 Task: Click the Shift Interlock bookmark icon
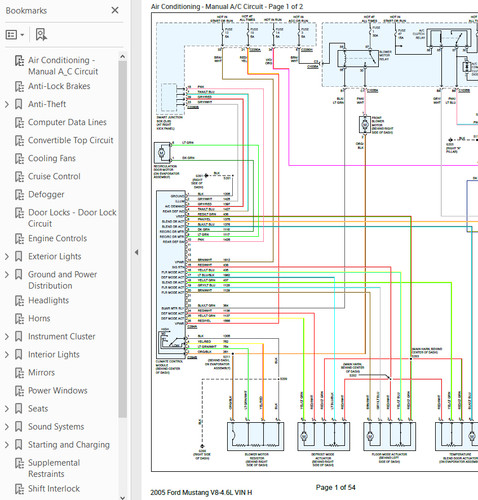[x=19, y=489]
